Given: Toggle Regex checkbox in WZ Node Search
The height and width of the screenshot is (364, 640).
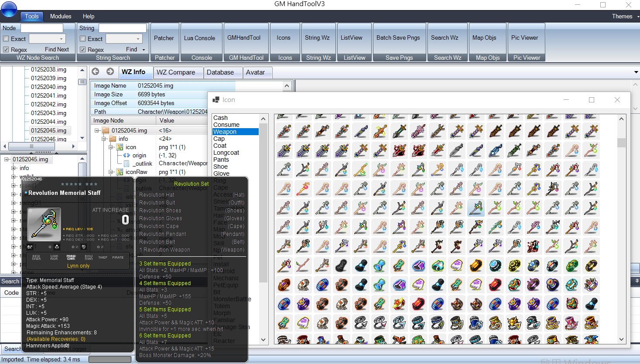Looking at the screenshot, I should [x=6, y=50].
